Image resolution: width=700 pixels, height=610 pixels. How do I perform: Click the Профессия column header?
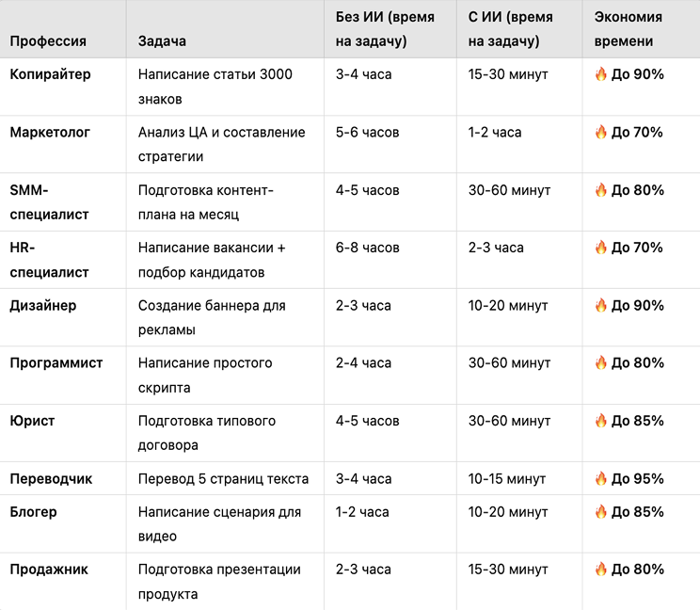click(48, 41)
